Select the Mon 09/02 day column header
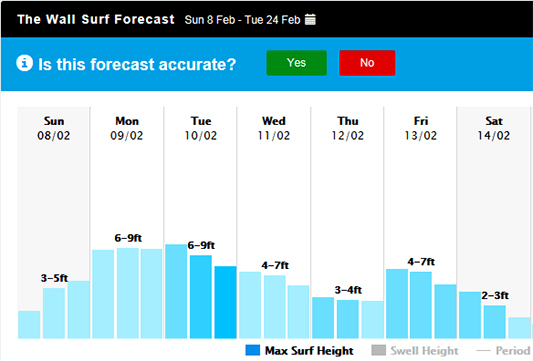Image resolution: width=533 pixels, height=361 pixels. coord(126,128)
